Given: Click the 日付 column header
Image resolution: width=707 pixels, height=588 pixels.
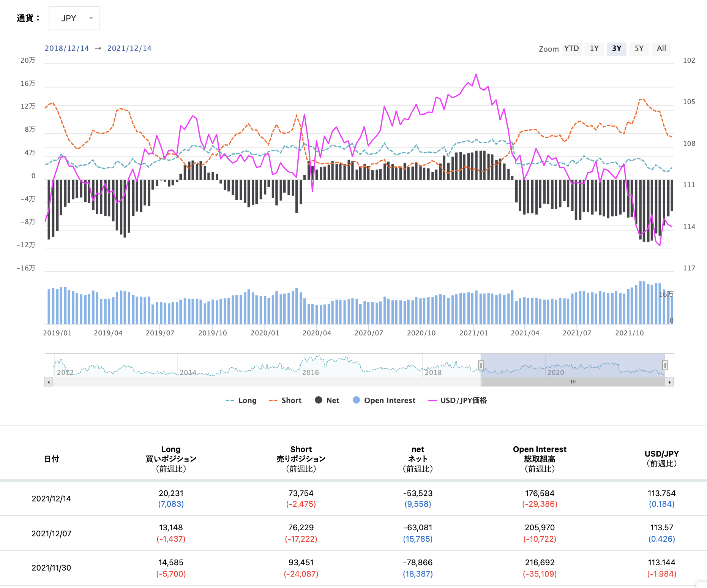Looking at the screenshot, I should coord(51,459).
